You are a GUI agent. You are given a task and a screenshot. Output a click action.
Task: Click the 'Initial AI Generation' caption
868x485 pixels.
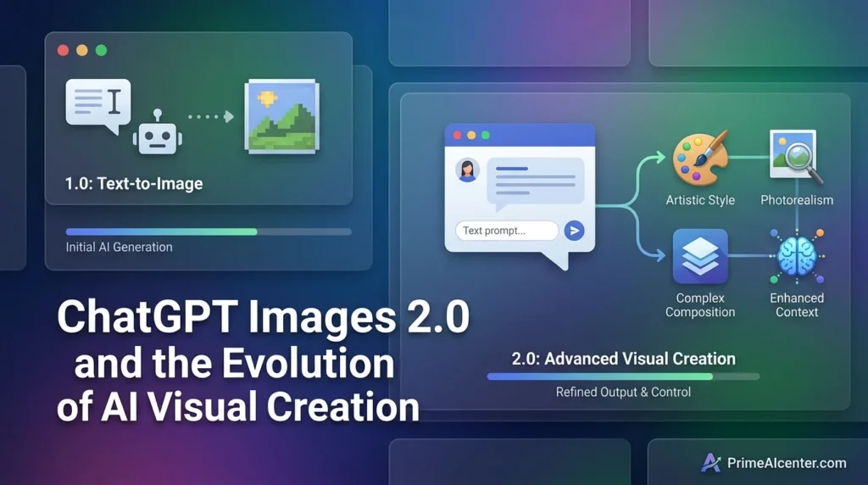(119, 247)
